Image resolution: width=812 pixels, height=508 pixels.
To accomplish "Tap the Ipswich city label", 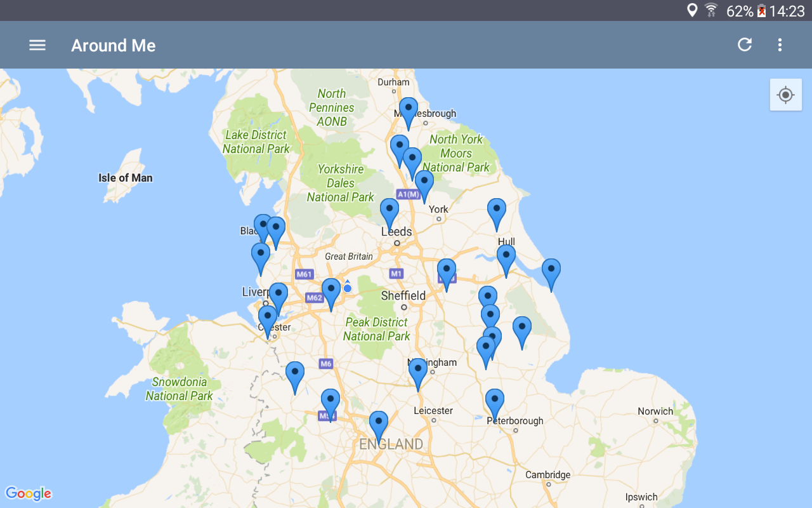I will click(x=641, y=497).
